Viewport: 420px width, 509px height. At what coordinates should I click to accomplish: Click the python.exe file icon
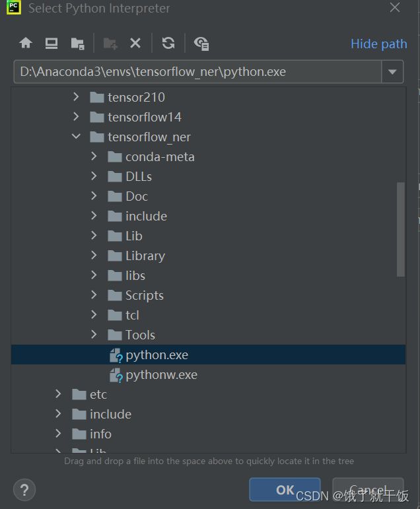[116, 355]
